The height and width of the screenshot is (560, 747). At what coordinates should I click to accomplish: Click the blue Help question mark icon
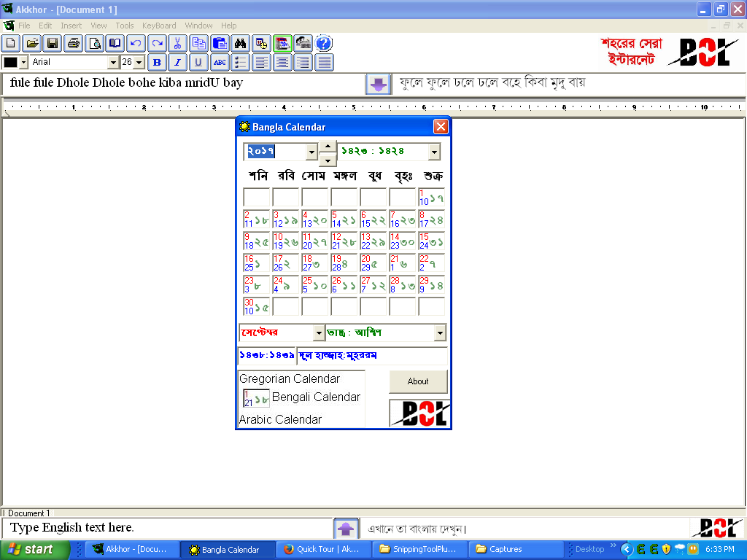point(324,43)
